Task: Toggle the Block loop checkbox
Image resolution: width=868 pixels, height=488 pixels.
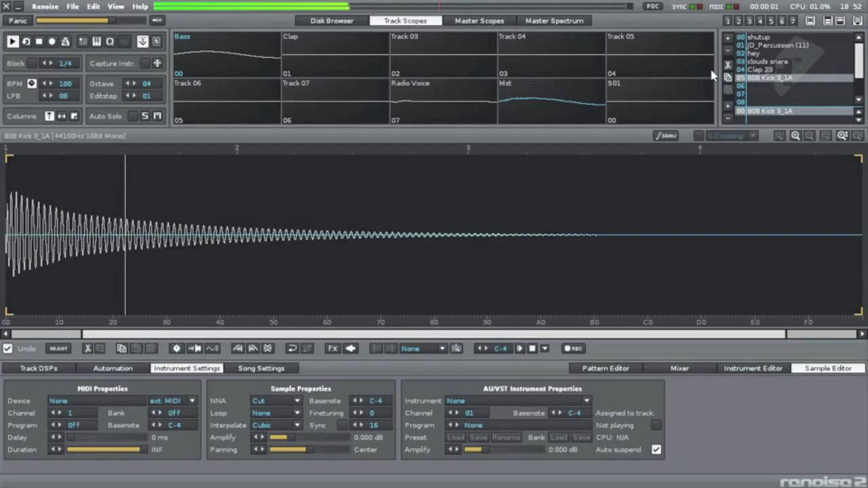Action: pos(32,63)
